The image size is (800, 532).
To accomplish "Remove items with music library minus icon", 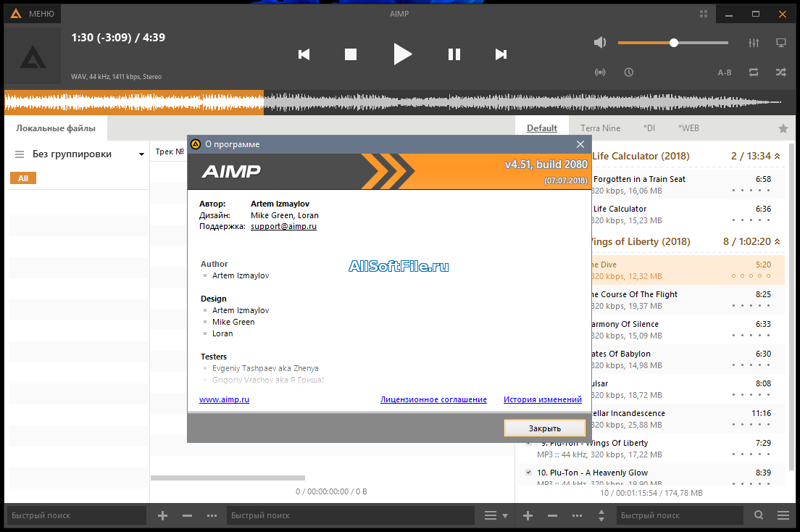I will pyautogui.click(x=187, y=515).
